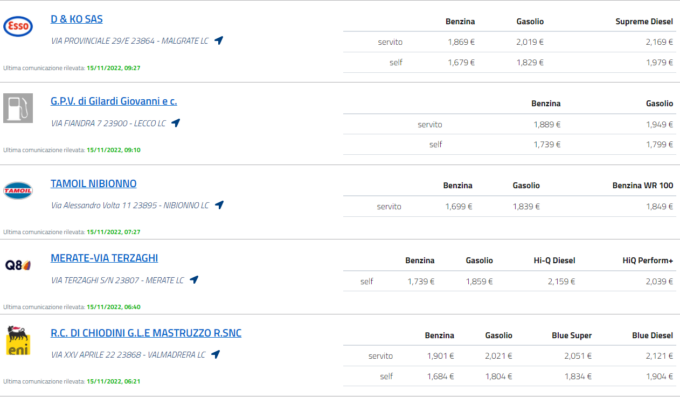
Task: Open navigation arrow for Merate address
Action: (x=194, y=280)
